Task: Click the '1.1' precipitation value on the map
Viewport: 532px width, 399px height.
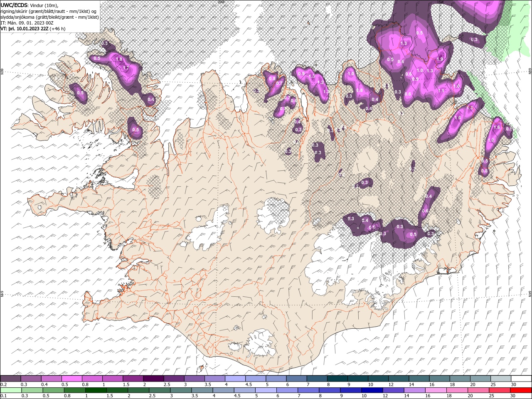Action: 442,91
